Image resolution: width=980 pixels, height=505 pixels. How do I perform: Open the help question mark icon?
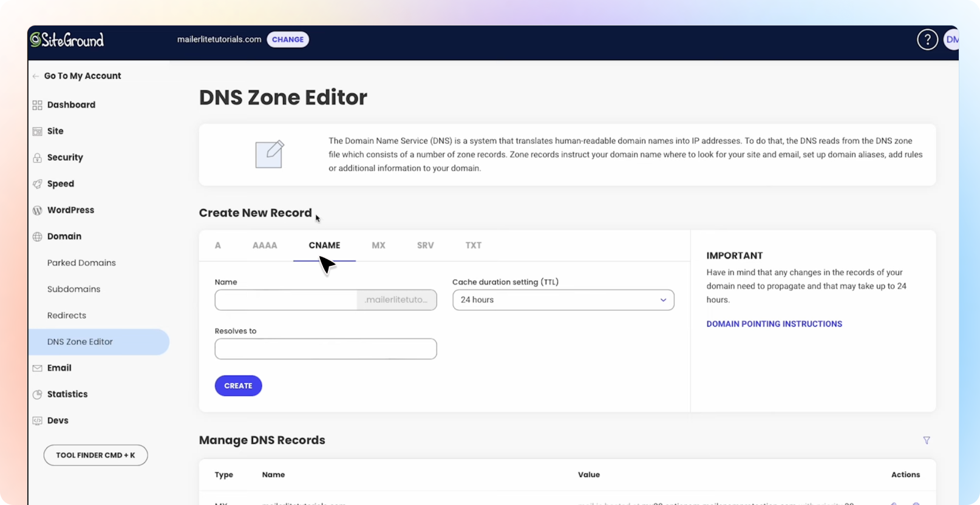tap(927, 40)
